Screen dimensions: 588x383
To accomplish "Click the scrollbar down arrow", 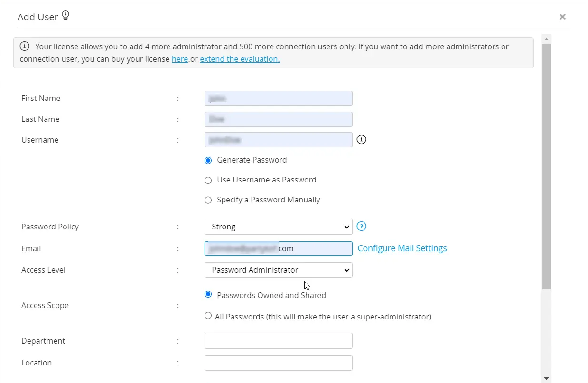I will point(546,378).
